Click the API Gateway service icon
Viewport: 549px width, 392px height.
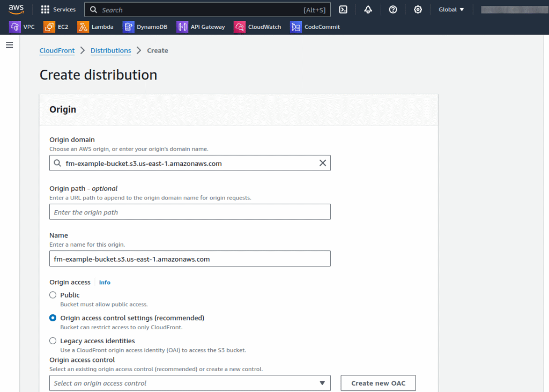182,27
